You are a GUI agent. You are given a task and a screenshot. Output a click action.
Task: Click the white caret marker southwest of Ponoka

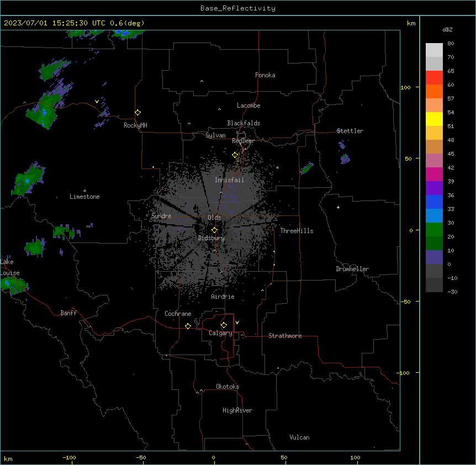click(x=202, y=81)
